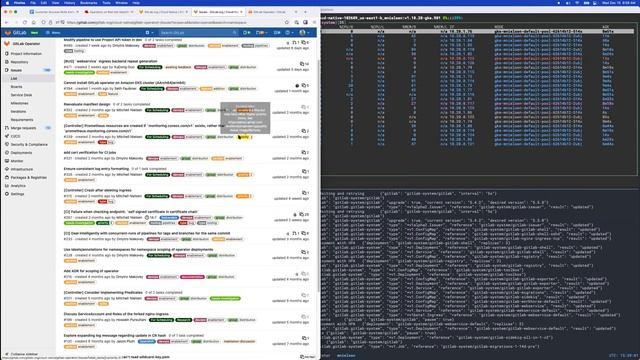Image resolution: width=640 pixels, height=360 pixels.
Task: Switch to the second browser tab
Action: [x=108, y=12]
